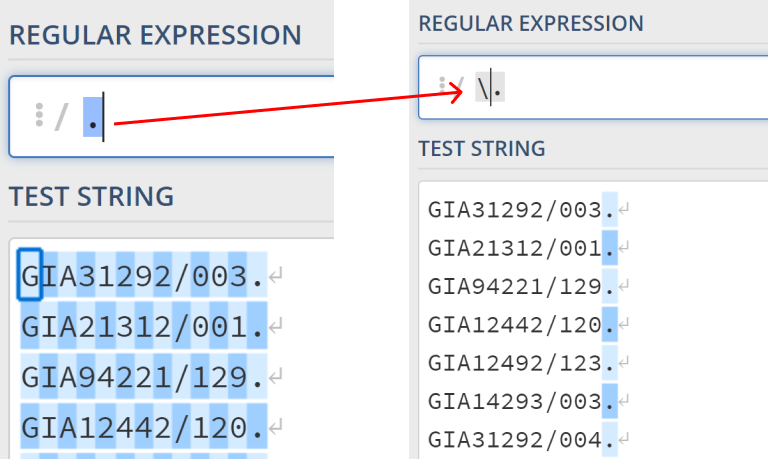Click line GIA12492/123. in the right test string
768x459 pixels.
pyautogui.click(x=521, y=362)
